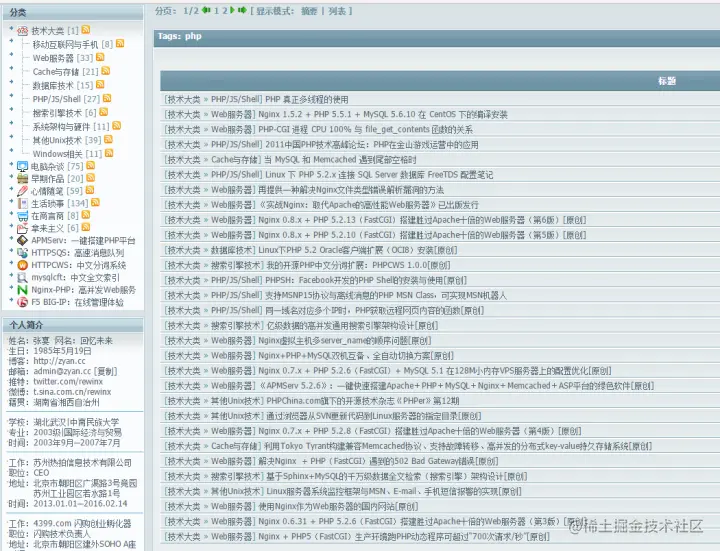Click the shopping cart icon for 在商言商
This screenshot has width=720, height=551.
pos(22,216)
